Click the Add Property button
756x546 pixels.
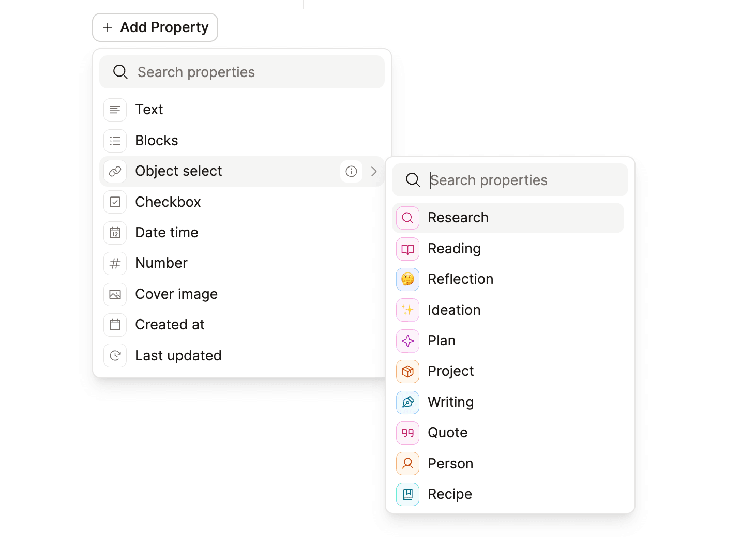coord(155,27)
